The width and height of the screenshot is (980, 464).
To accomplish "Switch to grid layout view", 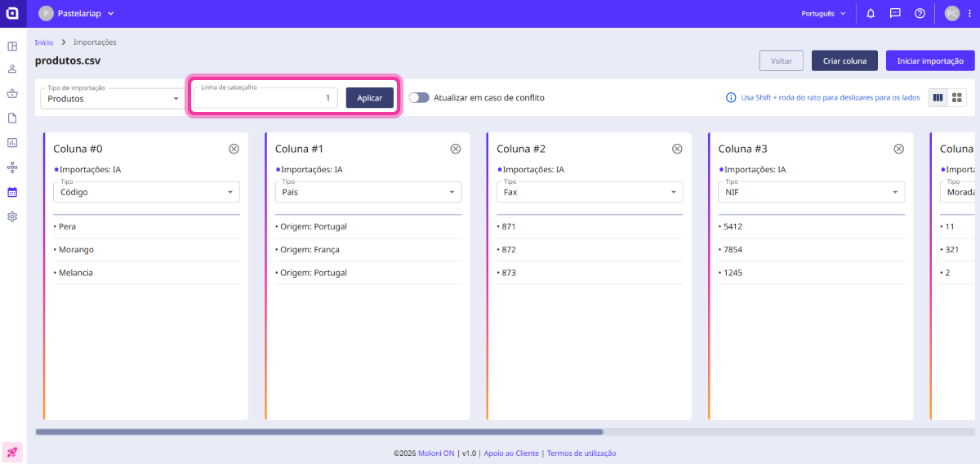I will [x=958, y=97].
